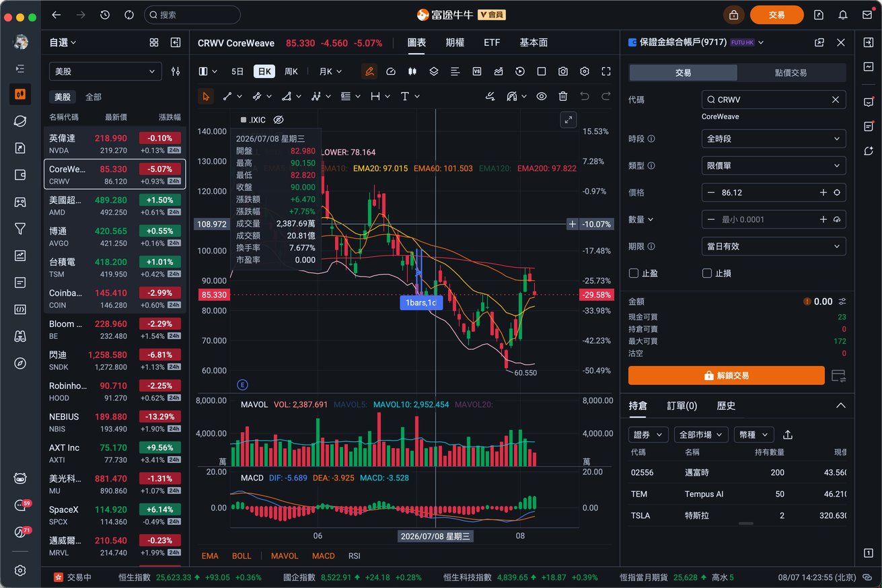882x588 pixels.
Task: Enable the 止損 stop-loss checkbox
Action: click(707, 273)
